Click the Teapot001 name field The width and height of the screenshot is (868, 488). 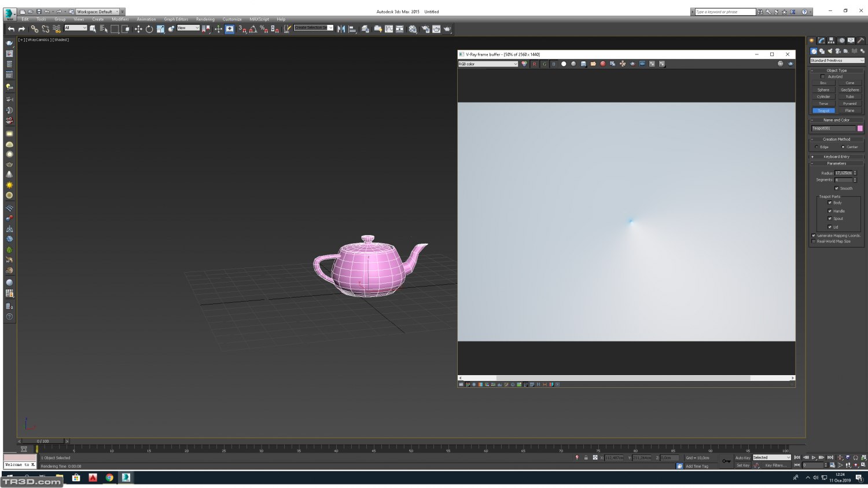(x=833, y=129)
